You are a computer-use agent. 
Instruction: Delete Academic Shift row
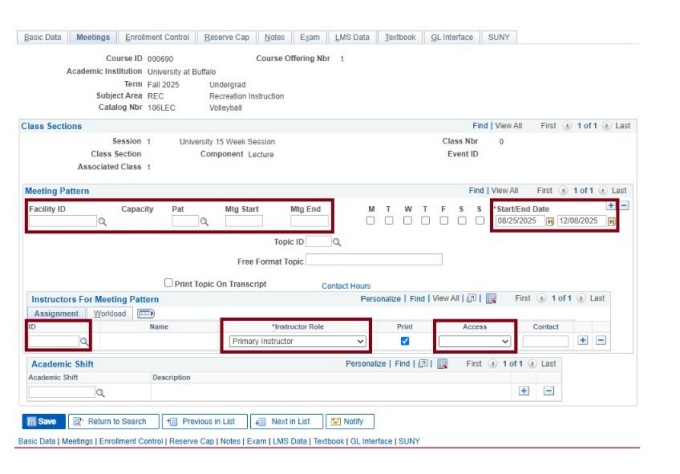pyautogui.click(x=549, y=391)
